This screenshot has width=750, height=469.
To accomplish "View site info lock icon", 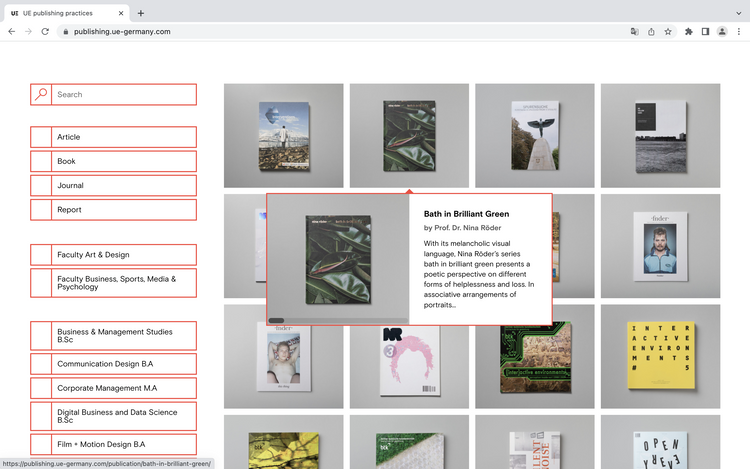I will pos(66,32).
